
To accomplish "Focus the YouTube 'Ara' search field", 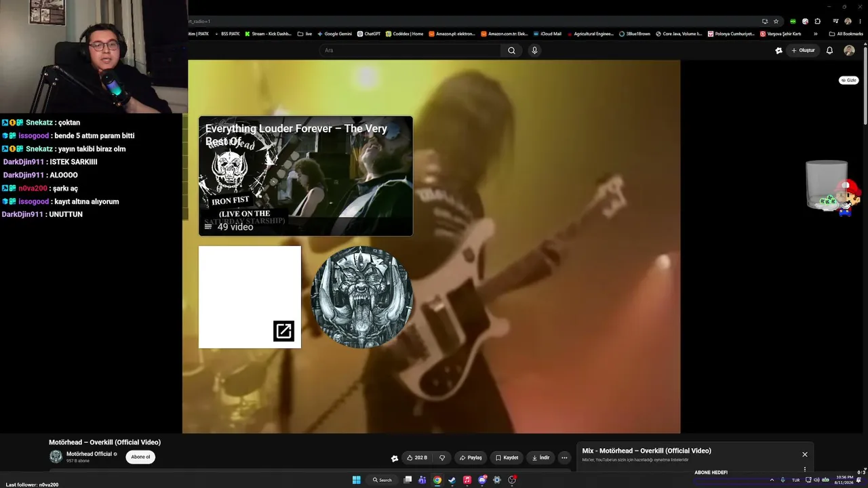I will pyautogui.click(x=411, y=50).
